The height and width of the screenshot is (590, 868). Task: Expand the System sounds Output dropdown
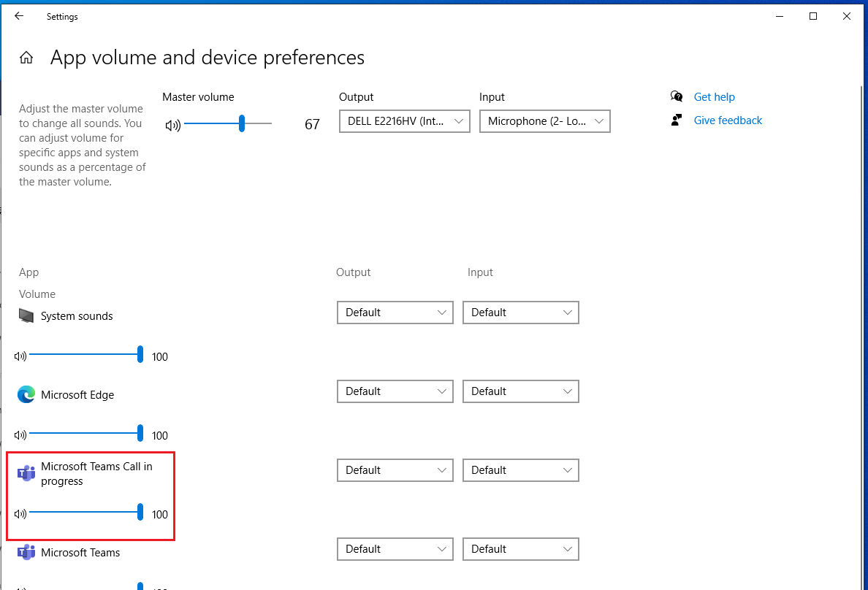coord(395,312)
